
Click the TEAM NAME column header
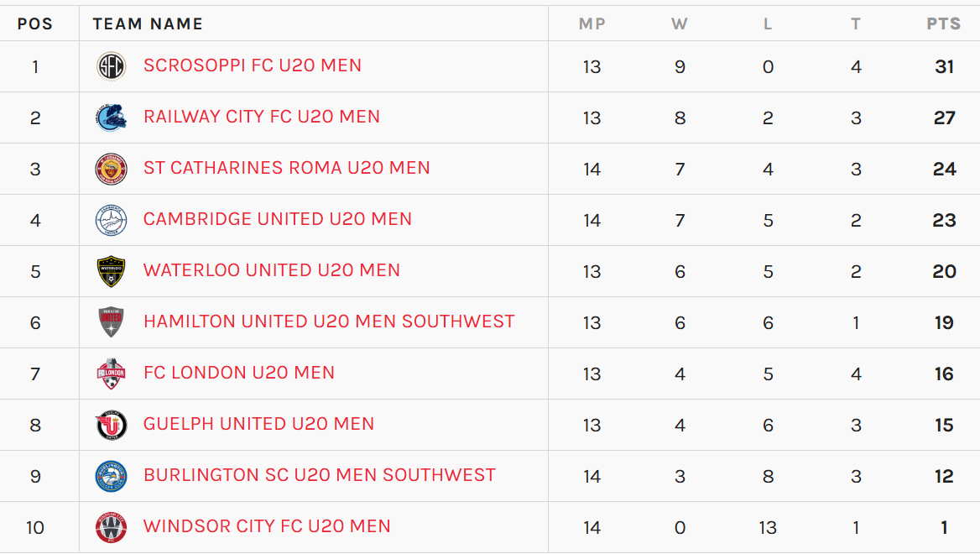point(149,24)
